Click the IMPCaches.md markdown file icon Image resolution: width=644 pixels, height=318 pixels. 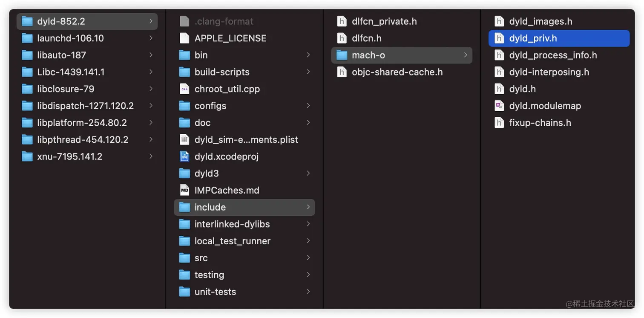coord(184,190)
